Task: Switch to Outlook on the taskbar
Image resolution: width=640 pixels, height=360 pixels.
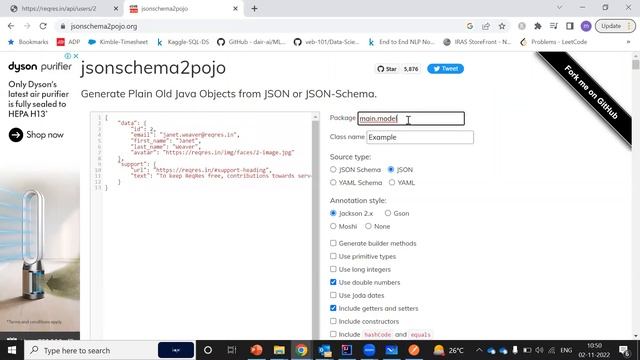Action: point(325,350)
